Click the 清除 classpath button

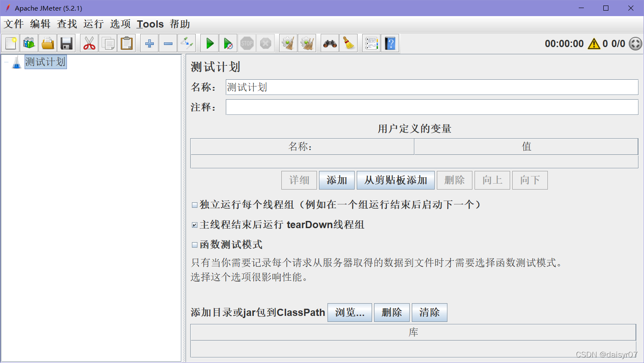pos(430,313)
